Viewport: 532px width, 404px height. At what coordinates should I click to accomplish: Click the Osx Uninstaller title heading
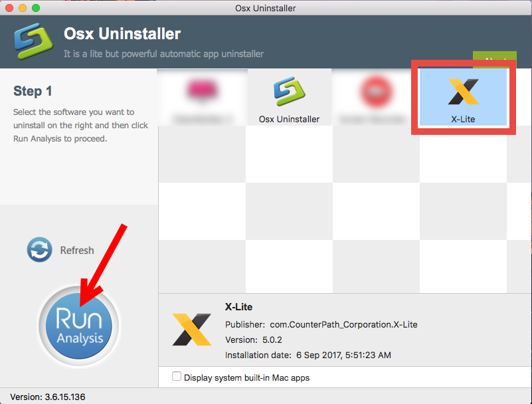point(122,34)
